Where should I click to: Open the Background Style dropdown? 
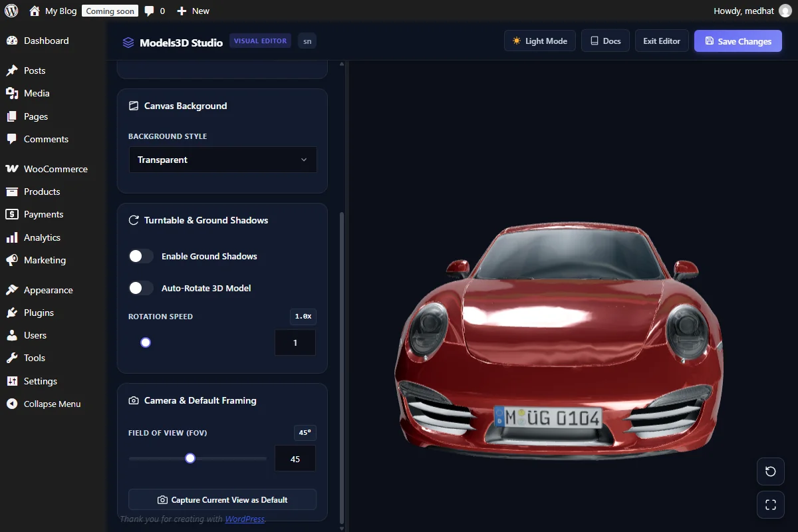coord(223,160)
